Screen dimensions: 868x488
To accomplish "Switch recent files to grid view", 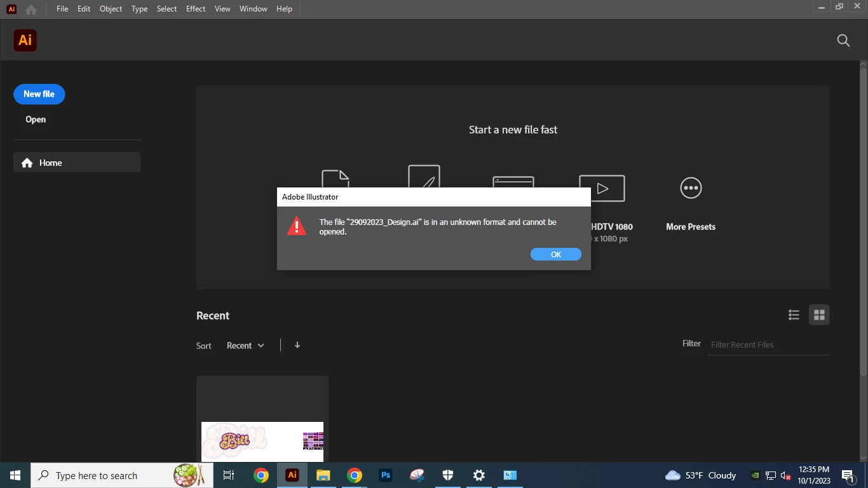I will click(x=819, y=315).
